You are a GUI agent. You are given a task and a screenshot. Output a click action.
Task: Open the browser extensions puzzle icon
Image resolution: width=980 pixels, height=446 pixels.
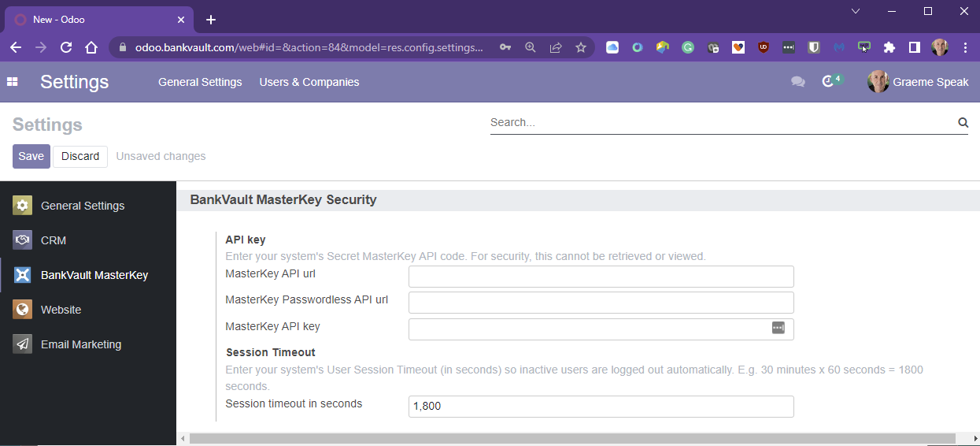[x=889, y=47]
